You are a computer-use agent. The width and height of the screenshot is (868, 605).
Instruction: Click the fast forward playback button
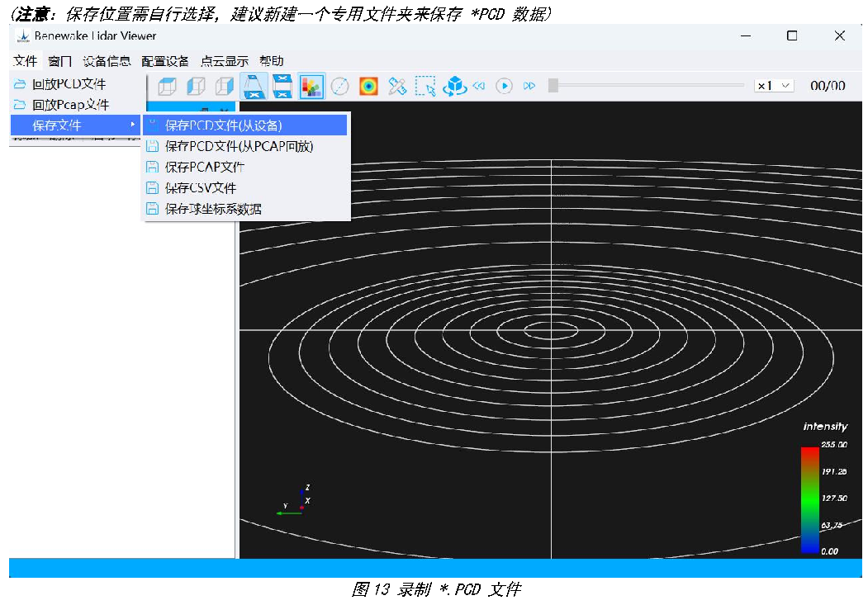529,86
